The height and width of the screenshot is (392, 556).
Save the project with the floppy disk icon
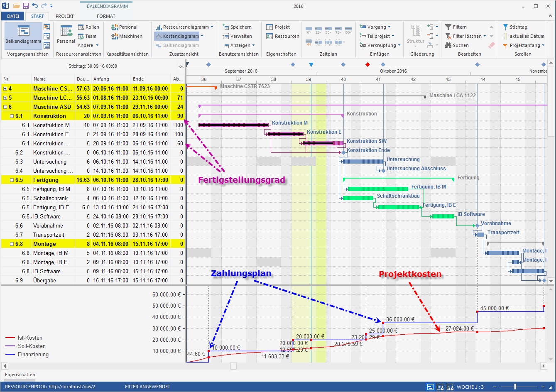click(26, 6)
